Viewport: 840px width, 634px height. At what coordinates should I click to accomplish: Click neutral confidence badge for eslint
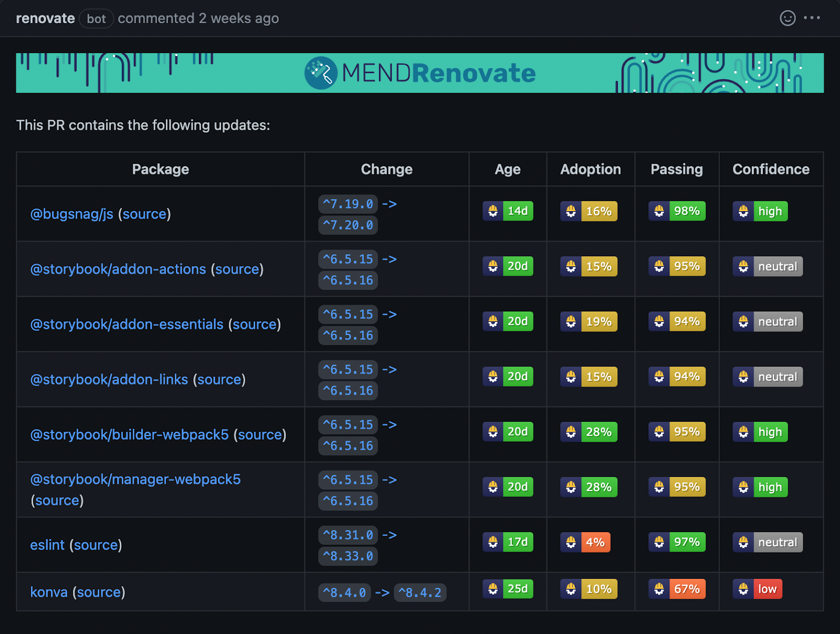[x=768, y=542]
